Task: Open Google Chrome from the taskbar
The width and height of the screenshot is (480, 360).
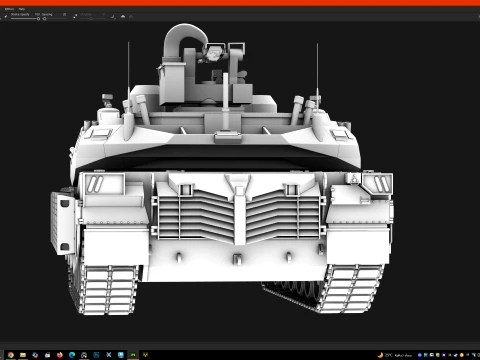Action: (11, 355)
